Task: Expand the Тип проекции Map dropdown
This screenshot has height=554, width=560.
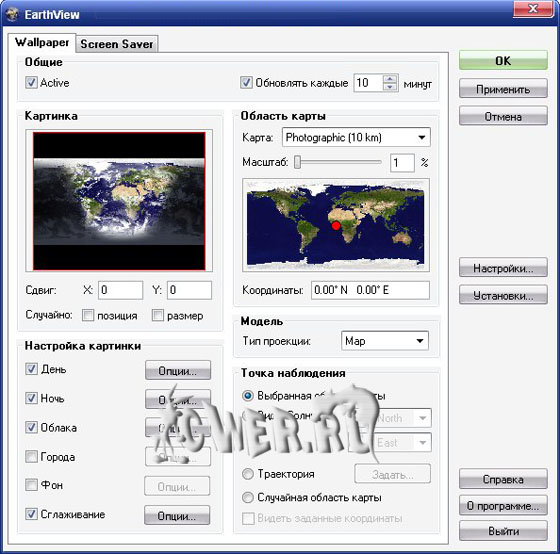Action: click(x=385, y=341)
